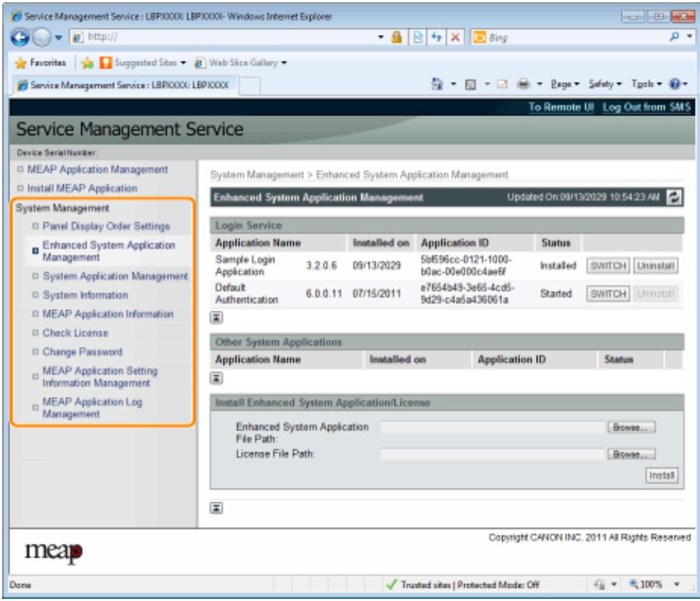
Task: Refresh the page with the address bar arrows icon
Action: [437, 37]
